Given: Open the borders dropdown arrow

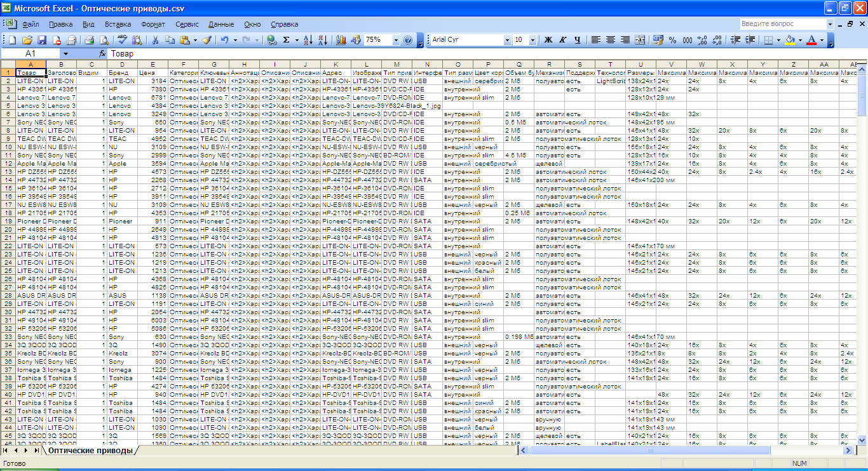Looking at the screenshot, I should (778, 40).
